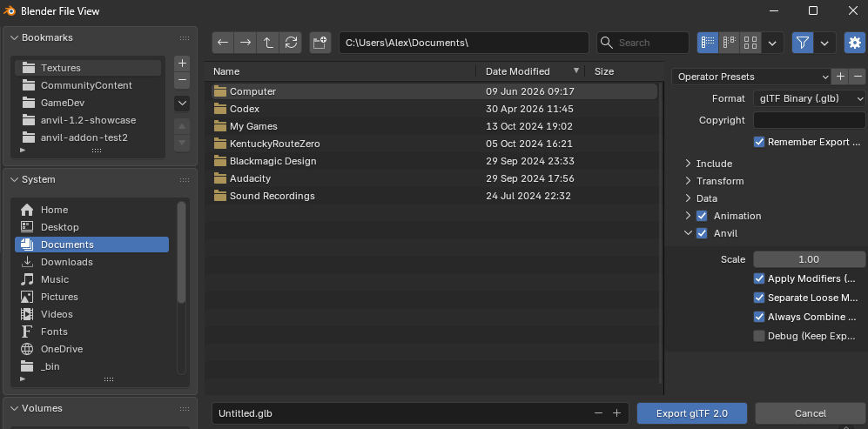Move bookmark down arrow
868x429 pixels.
(x=182, y=144)
